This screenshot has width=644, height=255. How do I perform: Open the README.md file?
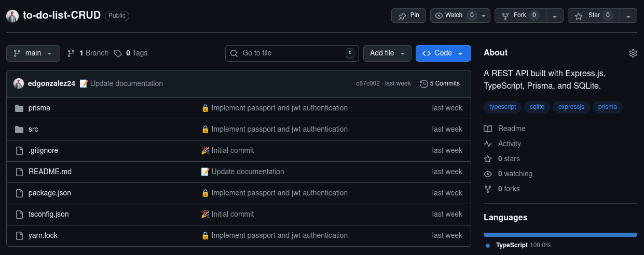pyautogui.click(x=50, y=172)
